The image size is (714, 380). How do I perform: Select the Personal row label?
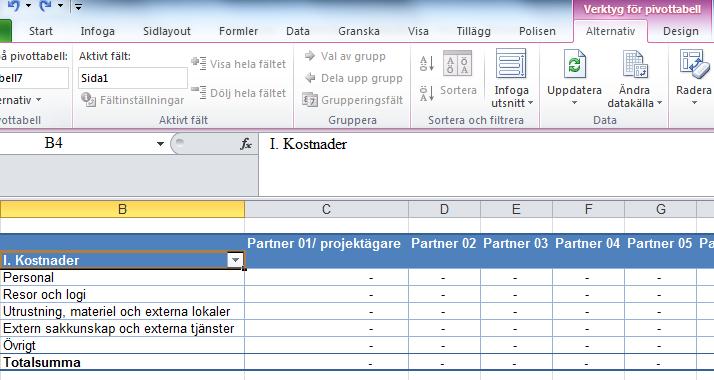point(122,277)
